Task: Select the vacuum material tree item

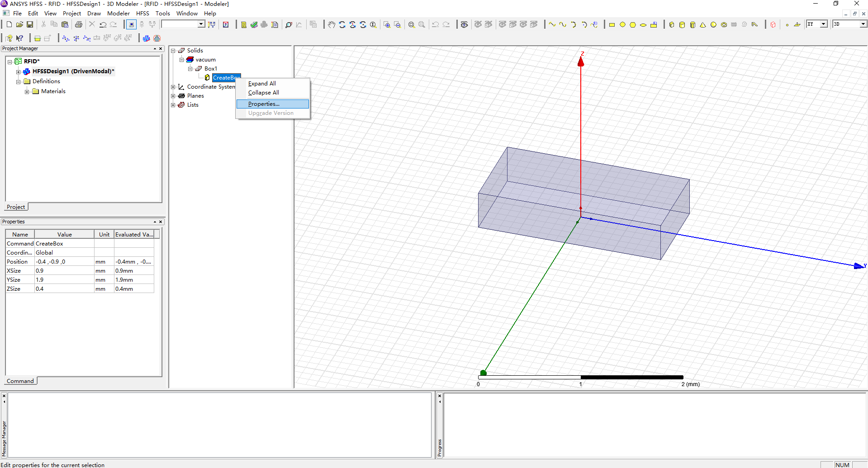Action: pyautogui.click(x=205, y=60)
